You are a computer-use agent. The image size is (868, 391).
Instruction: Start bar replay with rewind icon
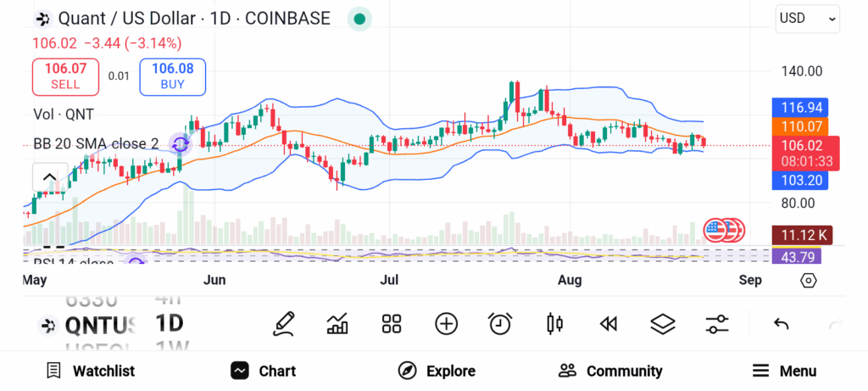(x=608, y=323)
